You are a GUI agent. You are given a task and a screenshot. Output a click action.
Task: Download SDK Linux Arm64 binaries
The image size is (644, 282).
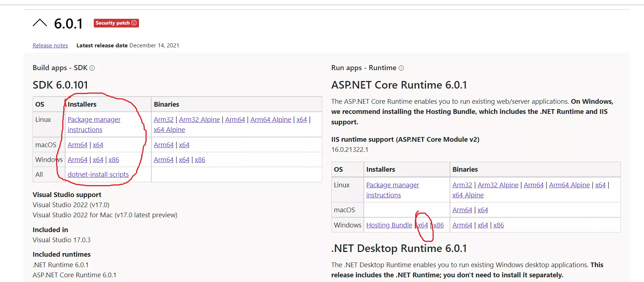(235, 119)
